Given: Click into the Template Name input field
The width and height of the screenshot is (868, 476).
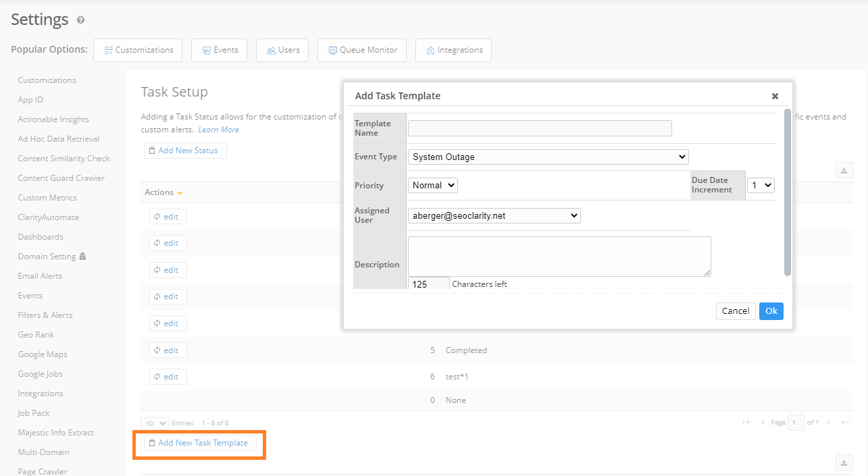Looking at the screenshot, I should pos(540,128).
